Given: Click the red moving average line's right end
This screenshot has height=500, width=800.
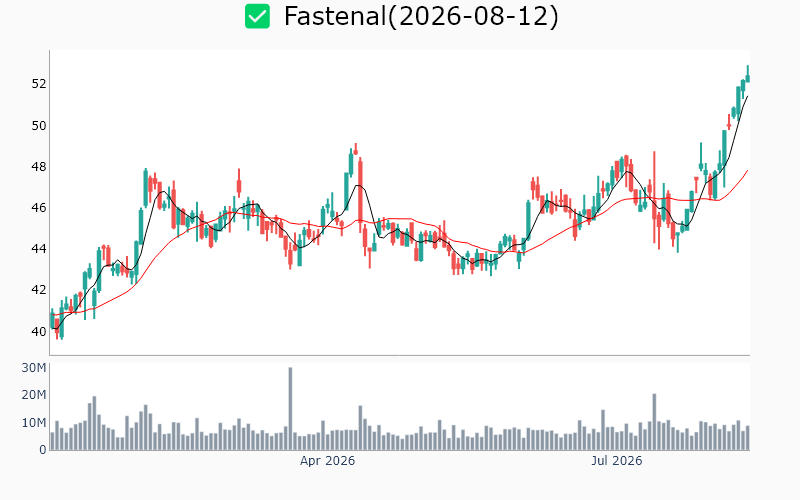Looking at the screenshot, I should click(x=747, y=170).
